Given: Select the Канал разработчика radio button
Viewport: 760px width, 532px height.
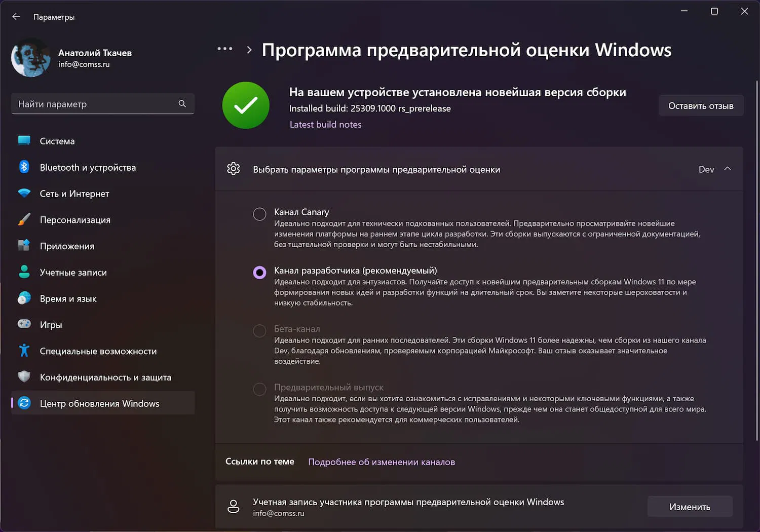Looking at the screenshot, I should pos(259,273).
